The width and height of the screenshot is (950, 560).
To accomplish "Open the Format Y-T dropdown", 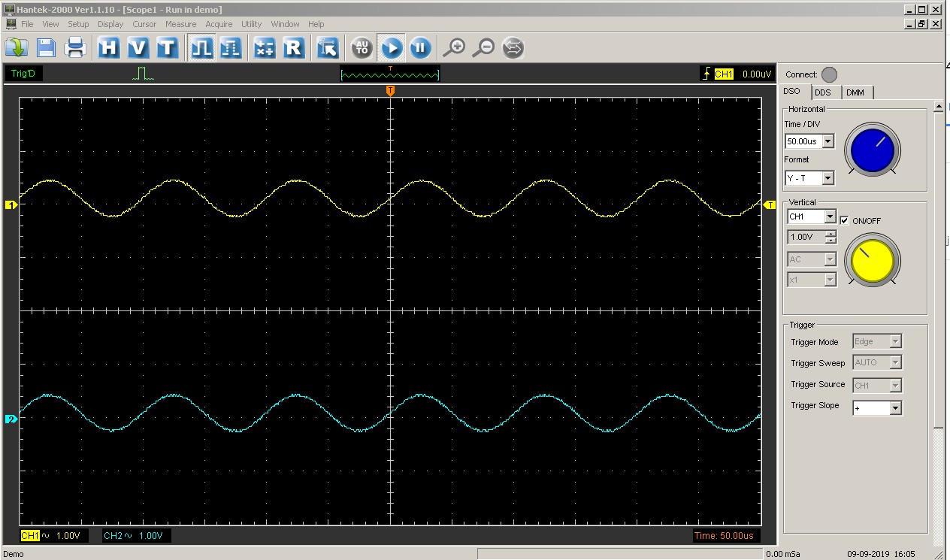I will click(827, 178).
